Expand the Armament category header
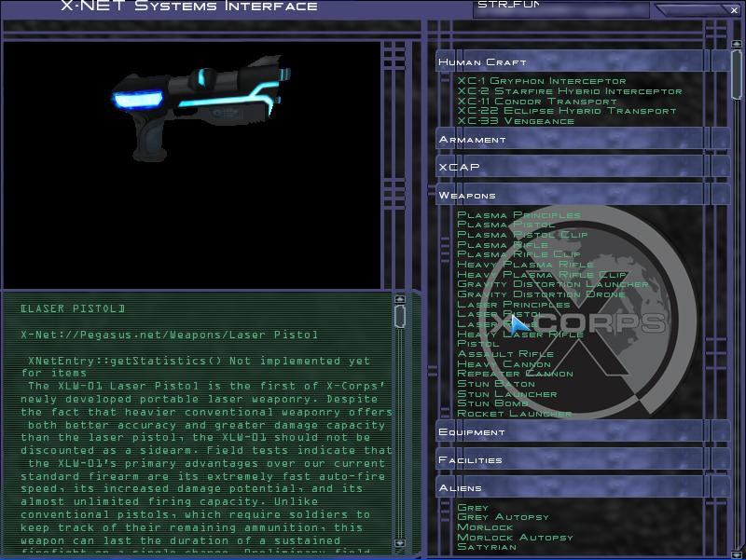 click(x=583, y=139)
